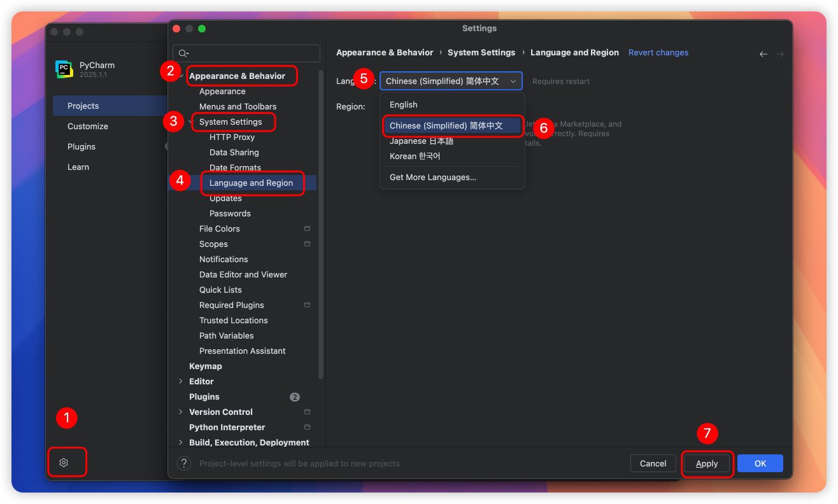Open the Language dropdown combo box
The height and width of the screenshot is (504, 838).
coord(451,81)
